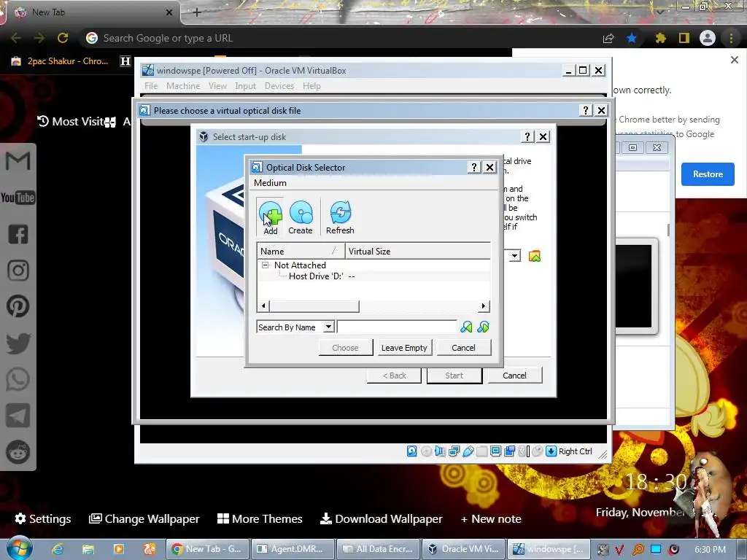
Task: Click the Create disk image icon
Action: [x=301, y=217]
